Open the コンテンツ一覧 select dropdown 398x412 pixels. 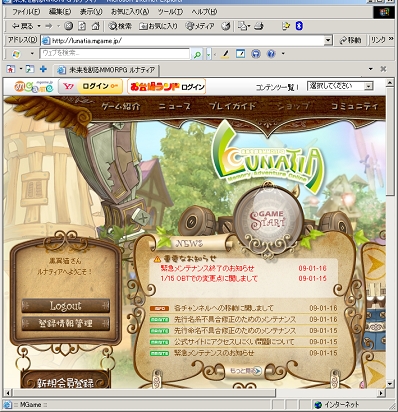pyautogui.click(x=340, y=86)
